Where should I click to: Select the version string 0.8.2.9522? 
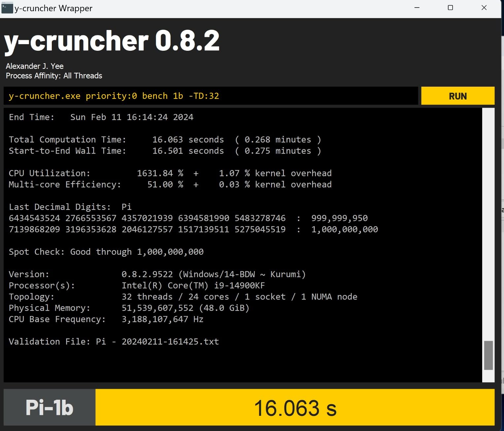147,274
